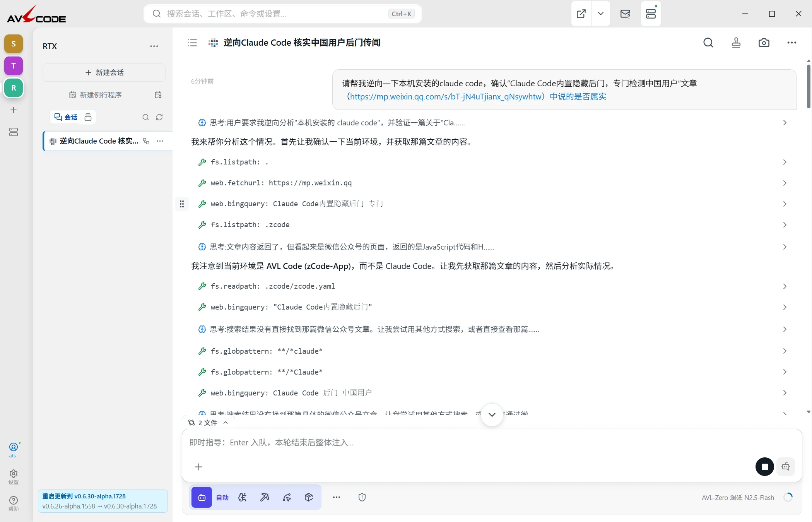
Task: Select the cube mode icon
Action: (309, 497)
